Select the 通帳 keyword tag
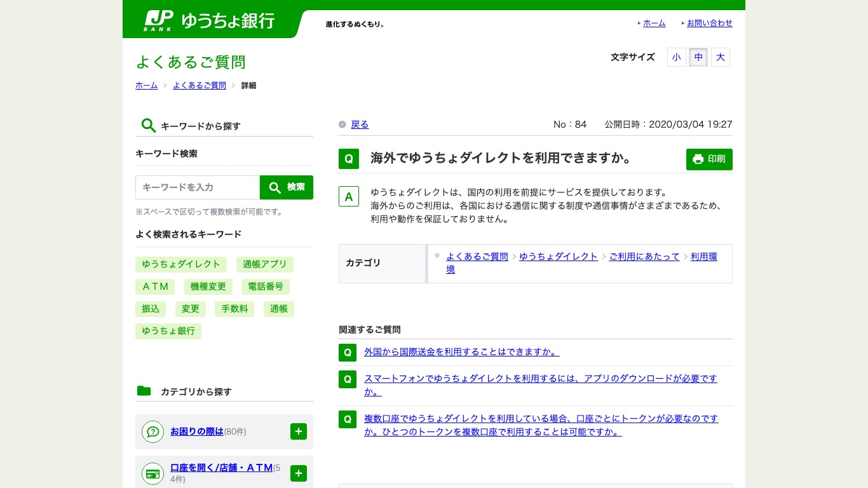The width and height of the screenshot is (868, 488). pos(279,309)
